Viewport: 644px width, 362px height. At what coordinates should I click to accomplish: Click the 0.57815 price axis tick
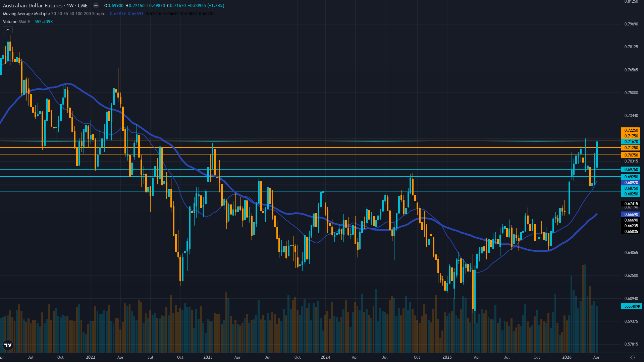pos(631,344)
